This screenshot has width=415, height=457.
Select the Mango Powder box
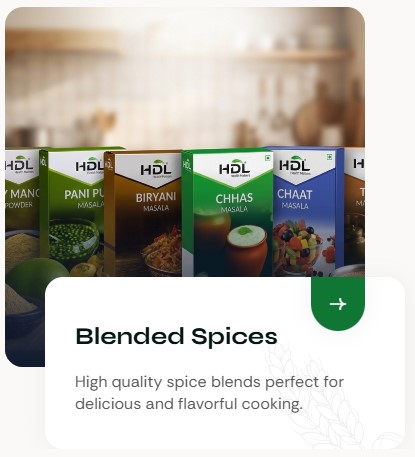tap(22, 213)
